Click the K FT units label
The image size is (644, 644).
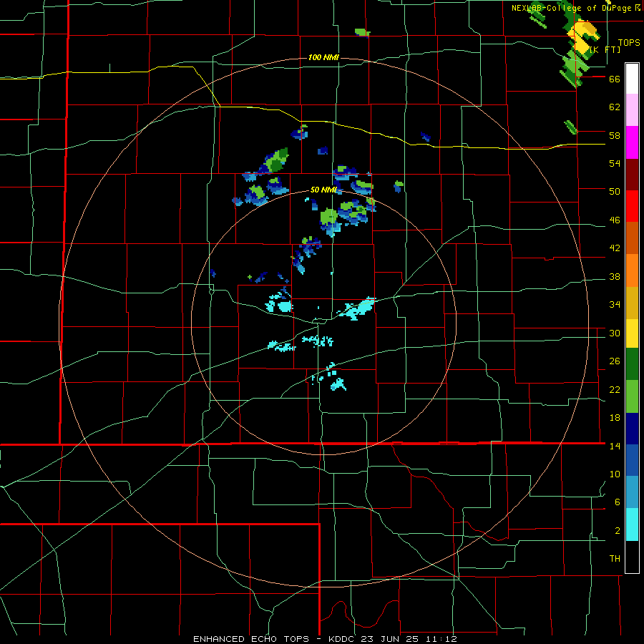(605, 49)
